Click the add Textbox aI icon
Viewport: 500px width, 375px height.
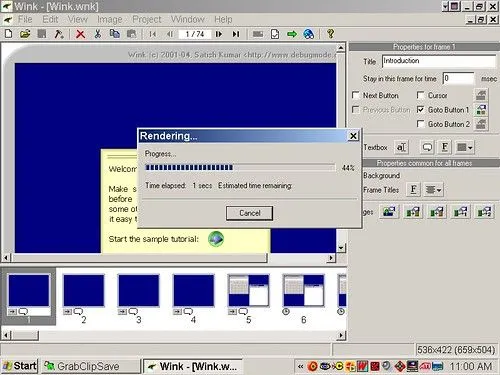coord(401,147)
